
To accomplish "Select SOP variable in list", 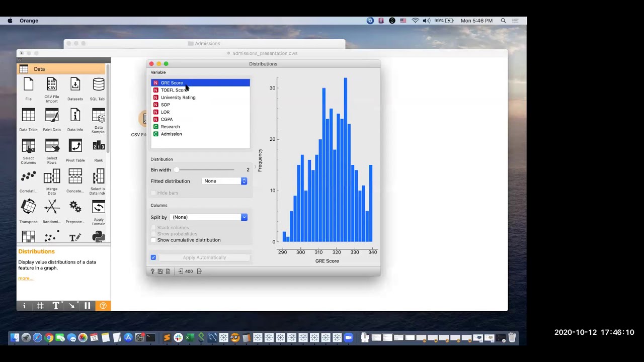I will pos(200,105).
